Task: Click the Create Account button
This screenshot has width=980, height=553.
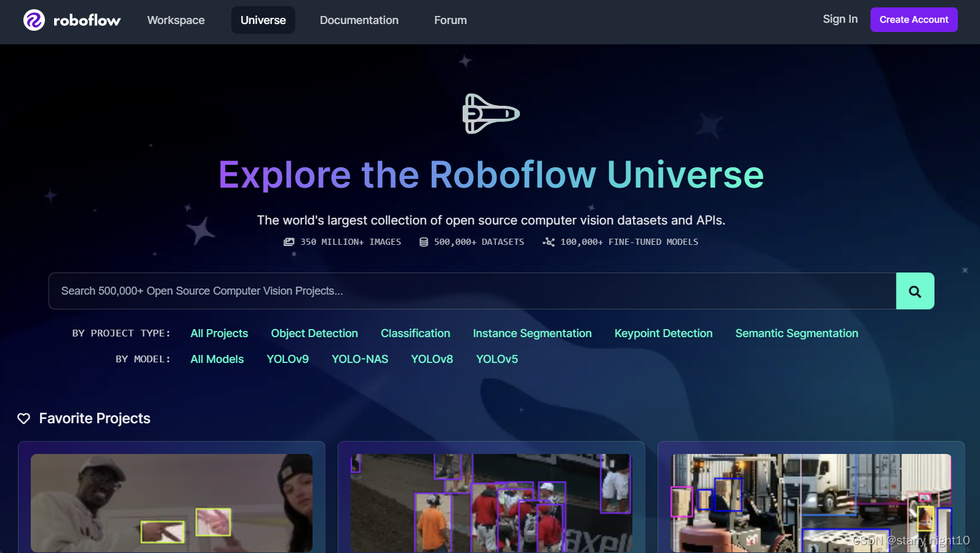Action: [914, 20]
